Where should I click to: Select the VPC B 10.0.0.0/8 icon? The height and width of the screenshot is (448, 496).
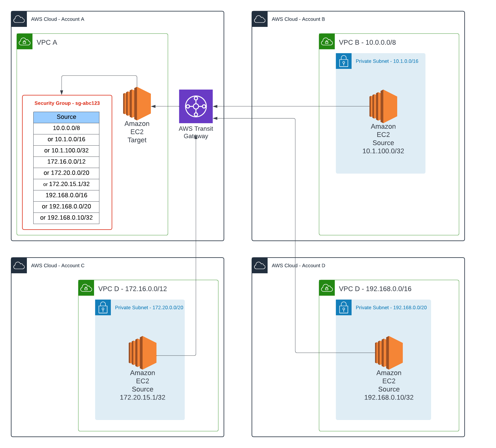[327, 41]
